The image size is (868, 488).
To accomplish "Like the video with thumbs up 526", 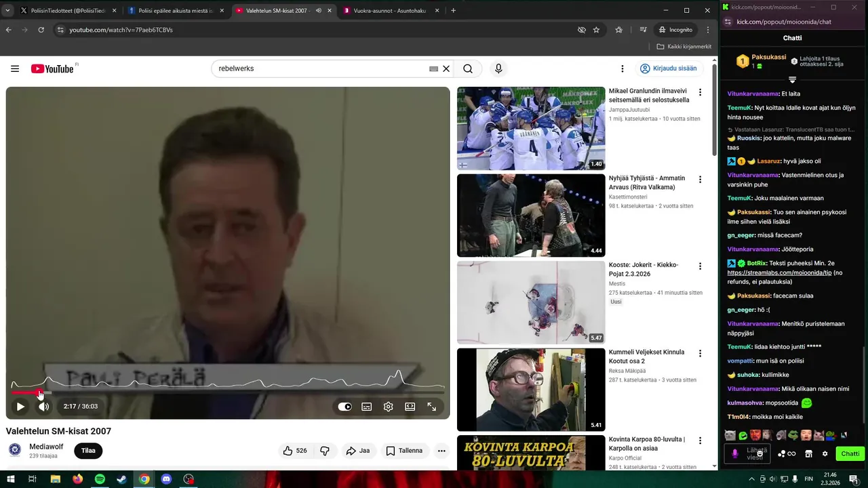I will (295, 451).
